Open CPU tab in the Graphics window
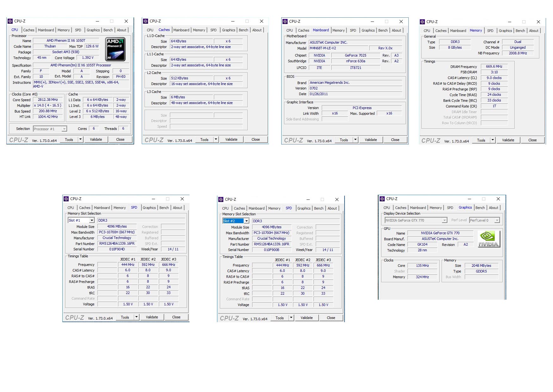 [387, 208]
